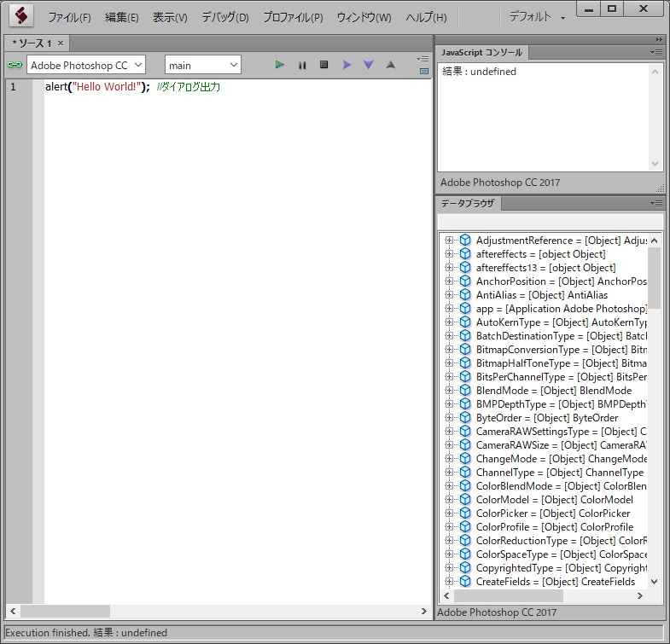Image resolution: width=670 pixels, height=644 pixels.
Task: Open the main engine dropdown
Action: point(203,65)
